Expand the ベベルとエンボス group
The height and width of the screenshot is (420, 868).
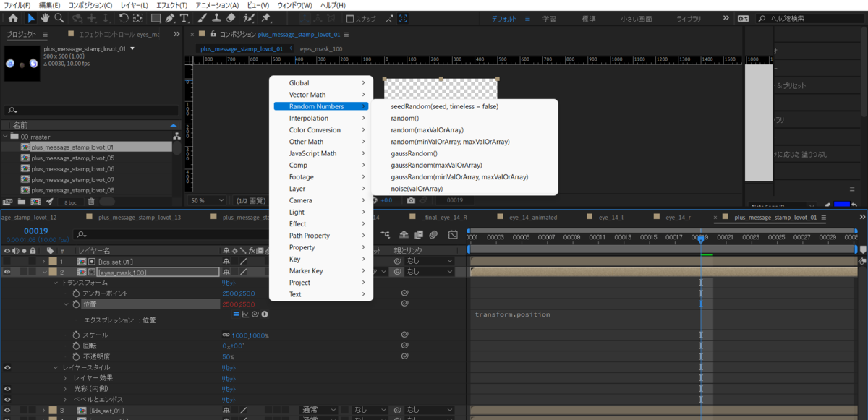pyautogui.click(x=66, y=399)
